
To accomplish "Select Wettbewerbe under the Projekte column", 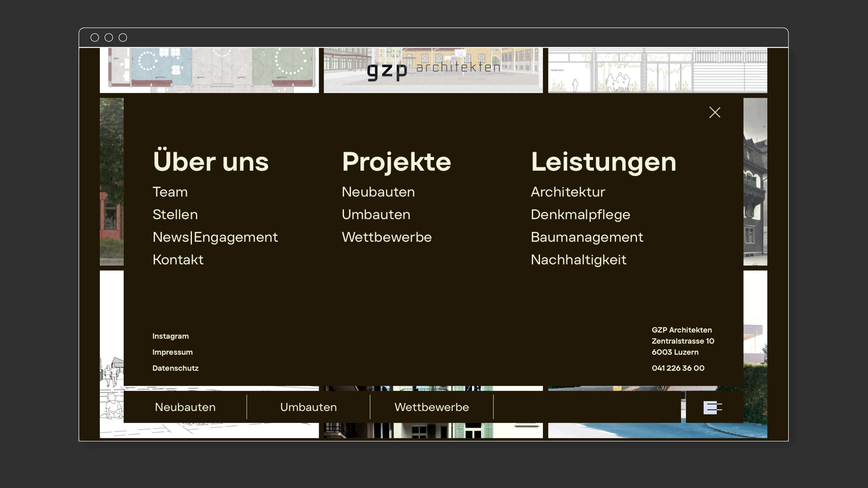I will click(x=387, y=237).
